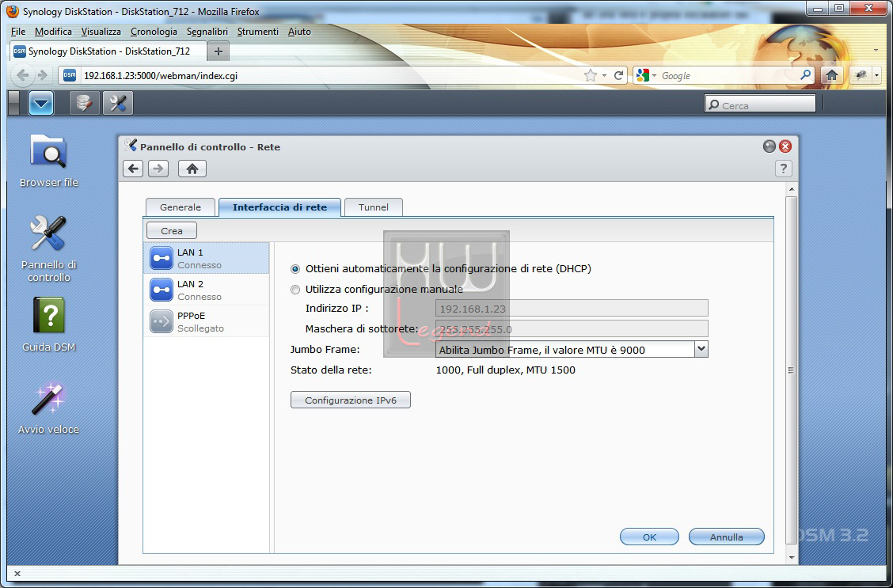Click the Maschera di sottorete field

(572, 329)
